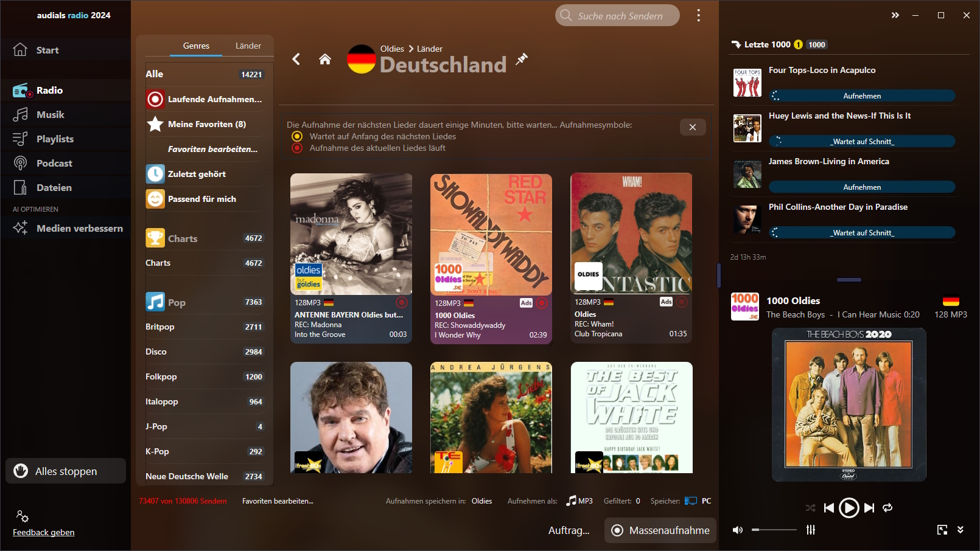Open Meine Favoriten (8)
This screenshot has width=980, height=551.
click(205, 124)
